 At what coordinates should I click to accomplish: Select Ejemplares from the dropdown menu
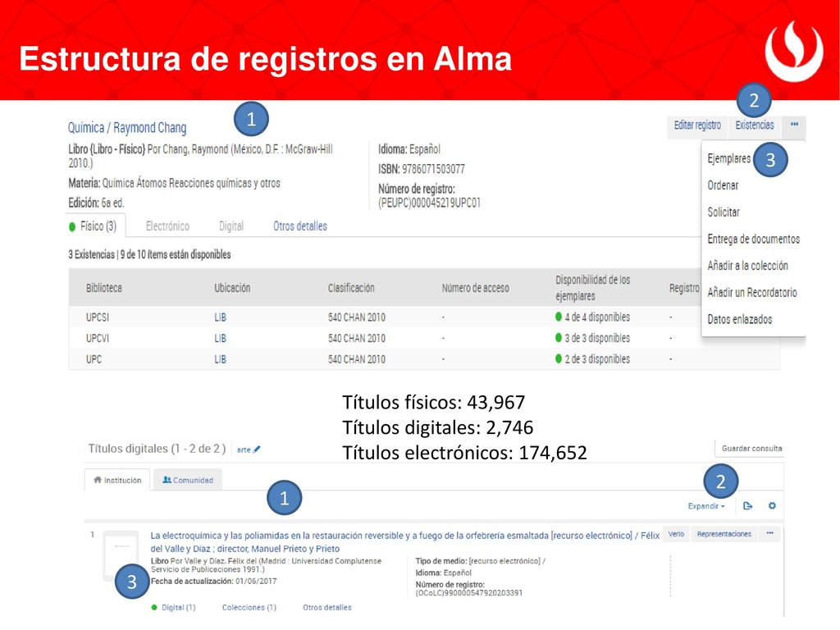(x=728, y=158)
